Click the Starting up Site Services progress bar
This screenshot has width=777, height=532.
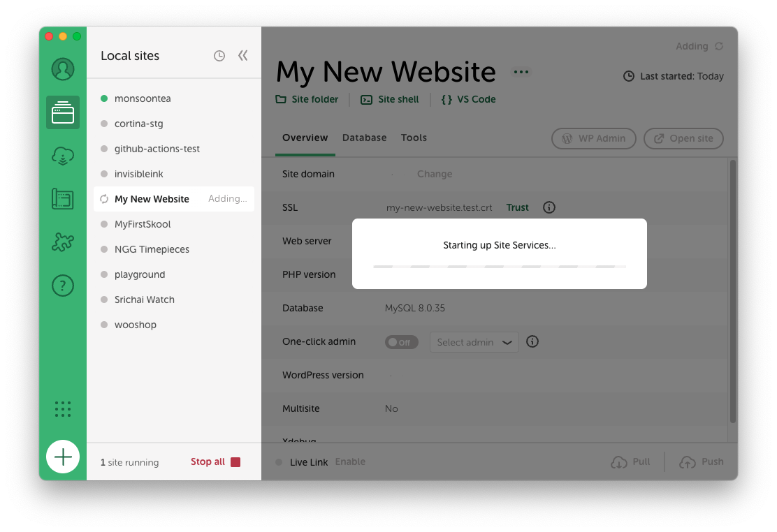(499, 267)
